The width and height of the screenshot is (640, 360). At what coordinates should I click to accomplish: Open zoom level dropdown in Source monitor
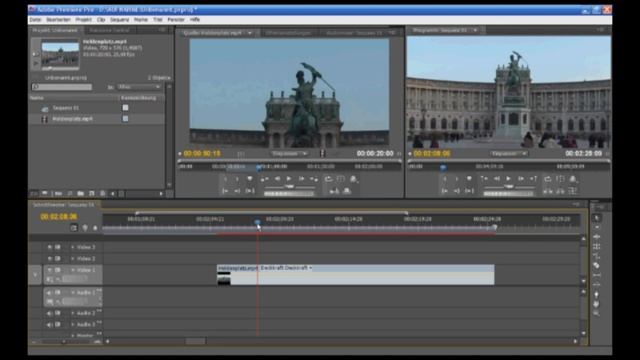(x=289, y=153)
